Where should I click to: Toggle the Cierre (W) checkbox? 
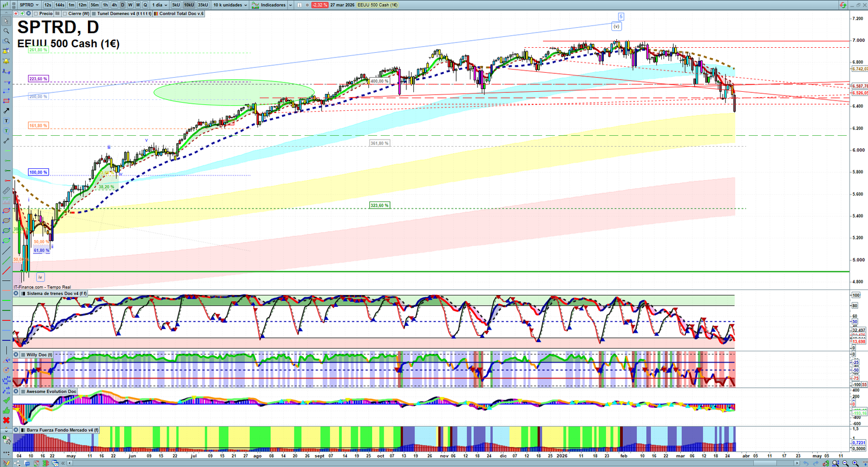(65, 14)
